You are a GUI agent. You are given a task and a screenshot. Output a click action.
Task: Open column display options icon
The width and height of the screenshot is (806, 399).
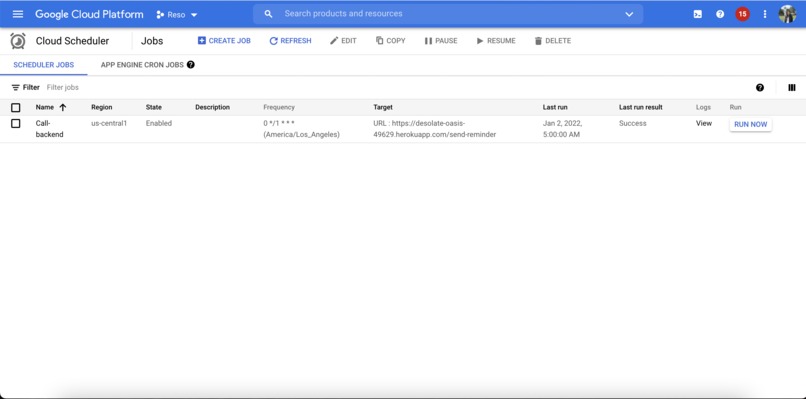(792, 88)
